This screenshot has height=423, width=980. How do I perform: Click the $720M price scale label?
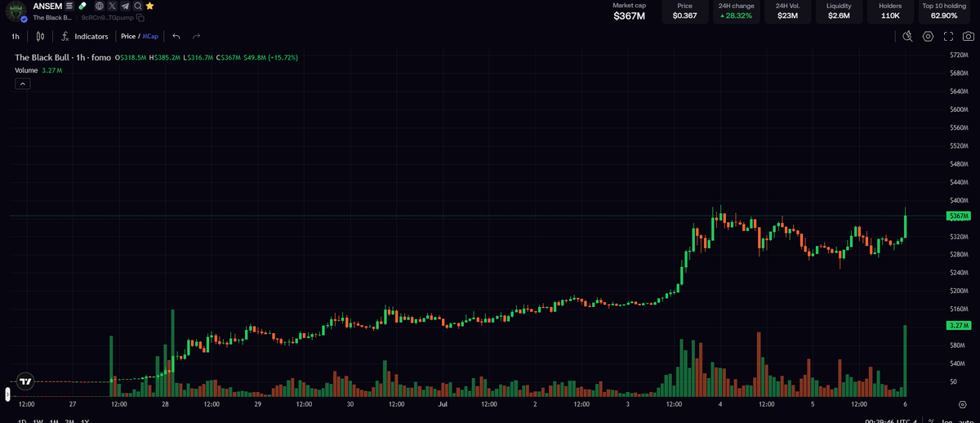pos(958,55)
